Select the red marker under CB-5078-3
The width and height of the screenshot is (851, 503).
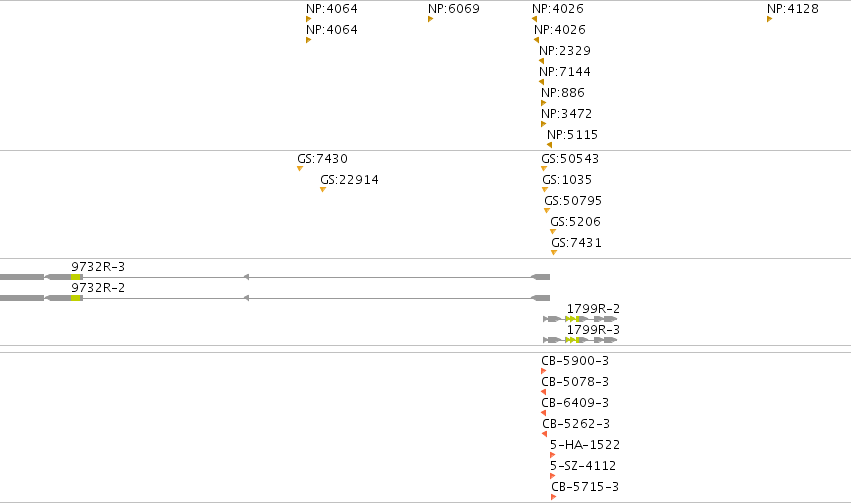pyautogui.click(x=543, y=392)
